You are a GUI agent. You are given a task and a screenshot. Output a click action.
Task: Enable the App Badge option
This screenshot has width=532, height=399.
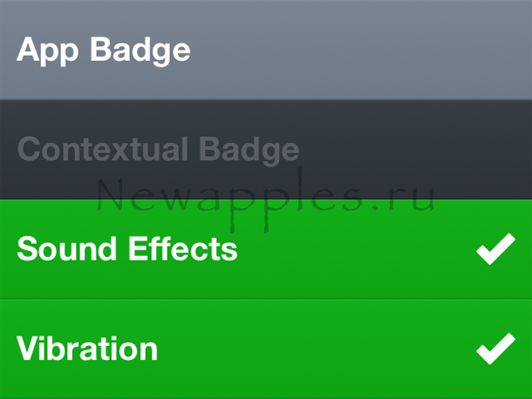266,50
